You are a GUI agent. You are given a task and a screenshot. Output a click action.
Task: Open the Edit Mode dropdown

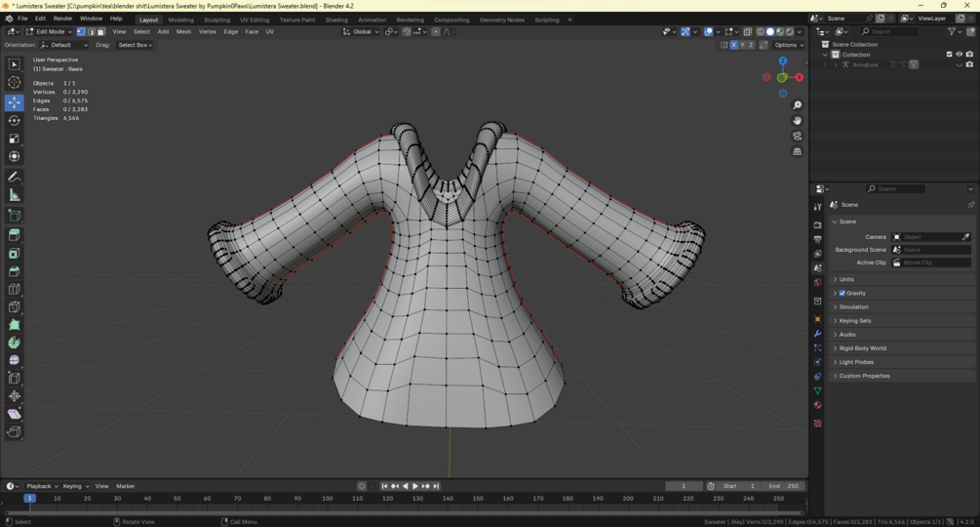pyautogui.click(x=49, y=32)
